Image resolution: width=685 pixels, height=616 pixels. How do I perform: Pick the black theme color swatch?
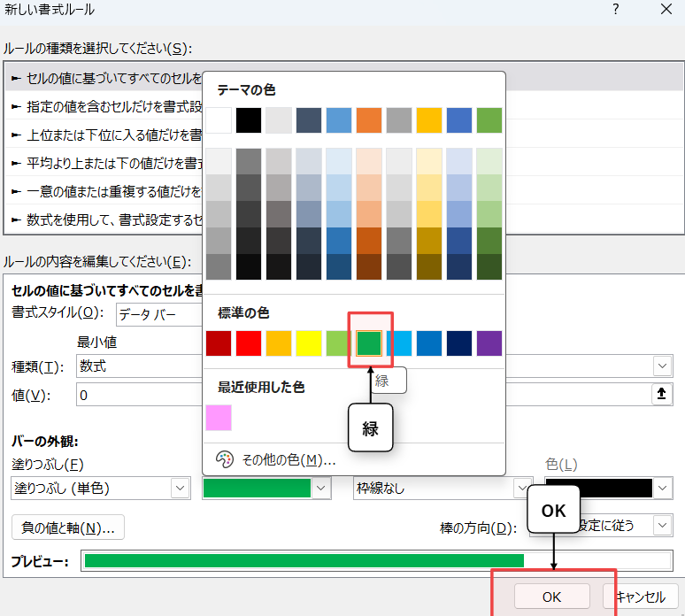click(x=249, y=120)
